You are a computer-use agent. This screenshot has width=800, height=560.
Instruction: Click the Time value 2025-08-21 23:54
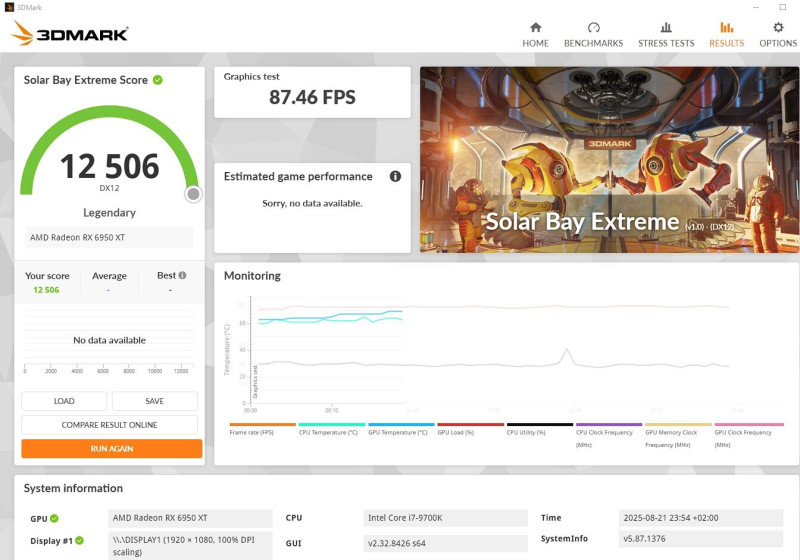[701, 518]
